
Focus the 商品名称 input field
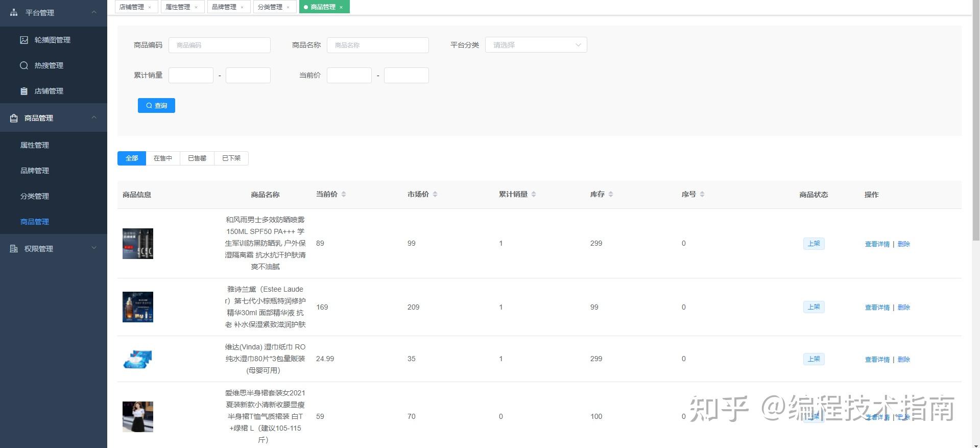click(x=378, y=45)
